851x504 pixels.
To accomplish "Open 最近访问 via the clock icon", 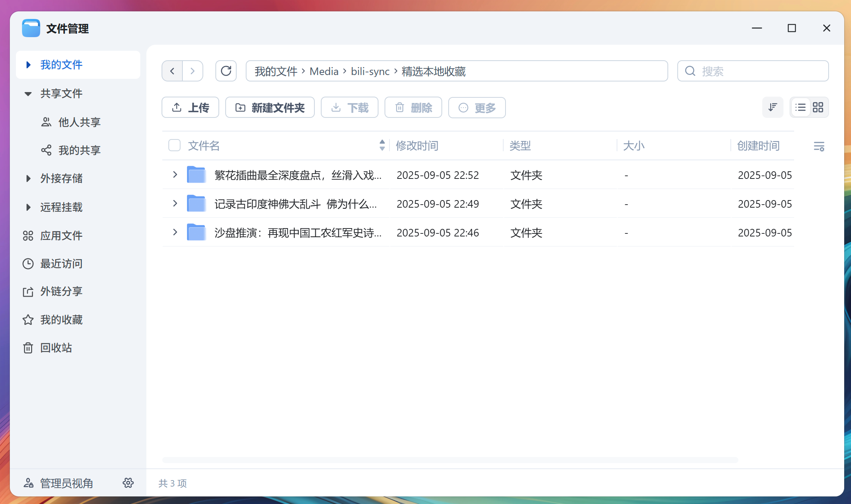I will [x=28, y=263].
